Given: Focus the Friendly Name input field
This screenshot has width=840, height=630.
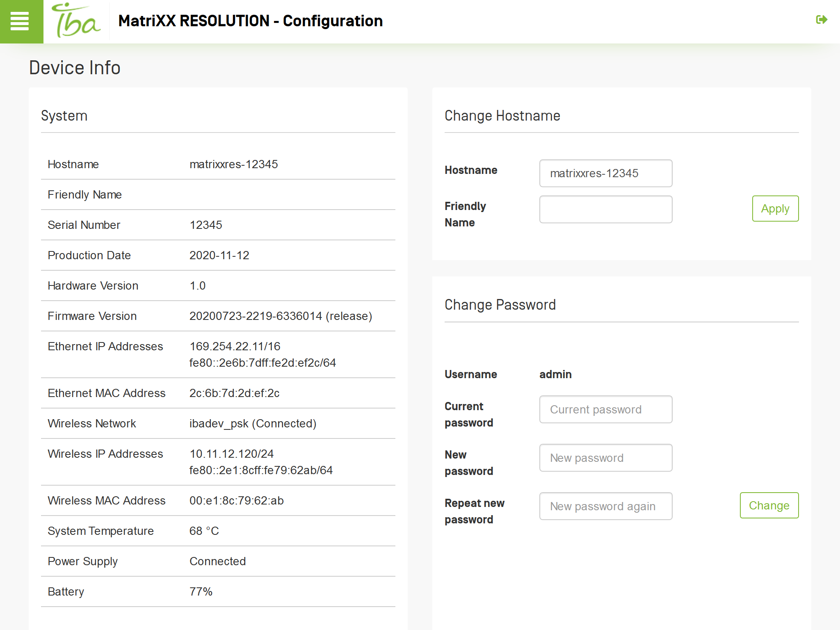Looking at the screenshot, I should (606, 210).
